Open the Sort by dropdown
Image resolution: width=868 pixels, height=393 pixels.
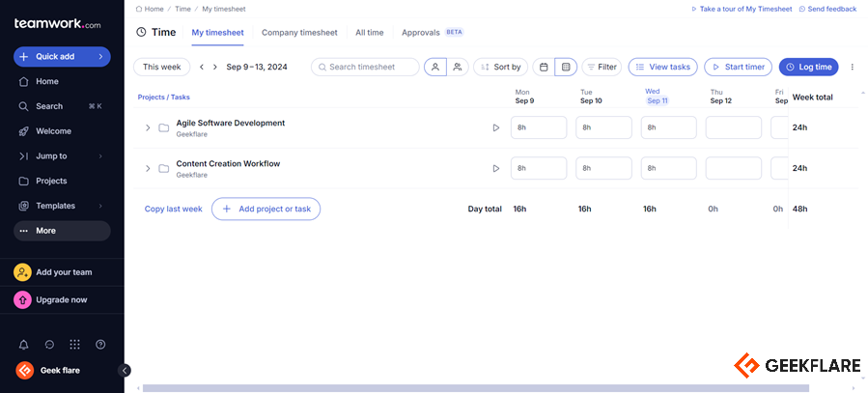[x=500, y=67]
